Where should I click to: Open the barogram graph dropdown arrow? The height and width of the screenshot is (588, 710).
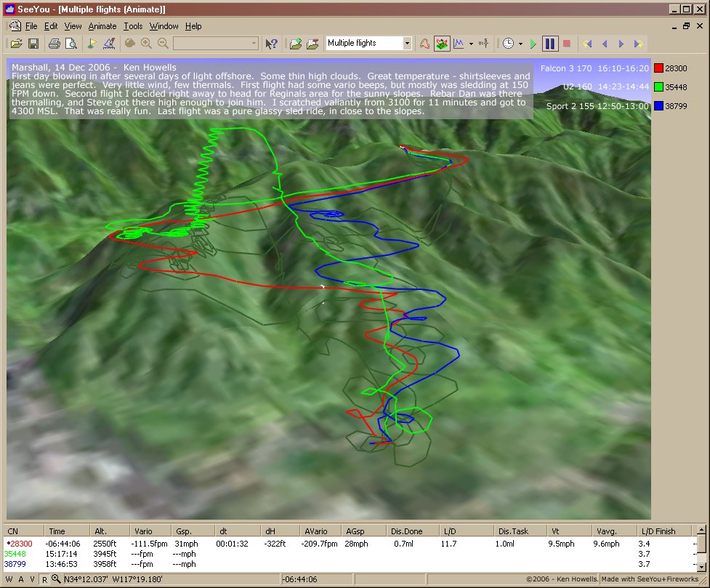pyautogui.click(x=471, y=44)
